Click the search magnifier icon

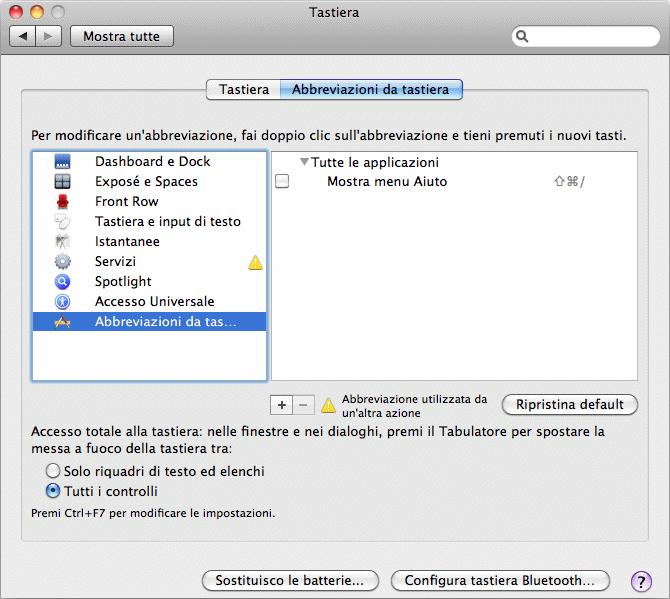[x=522, y=36]
